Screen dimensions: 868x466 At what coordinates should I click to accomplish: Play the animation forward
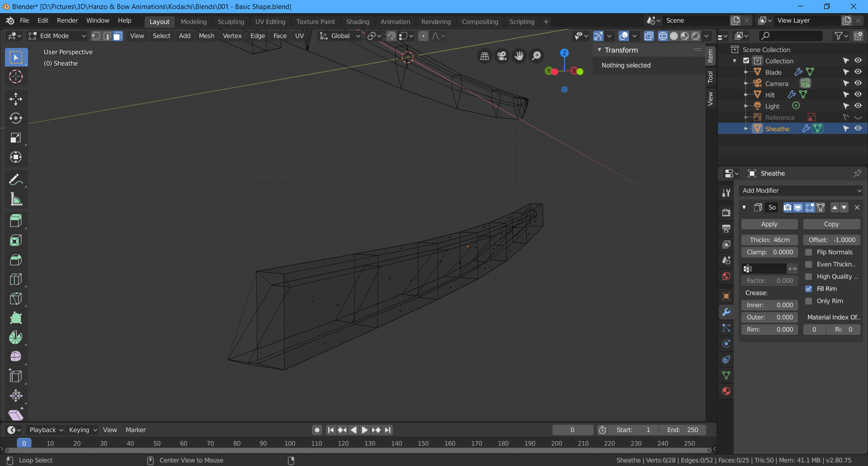point(364,430)
